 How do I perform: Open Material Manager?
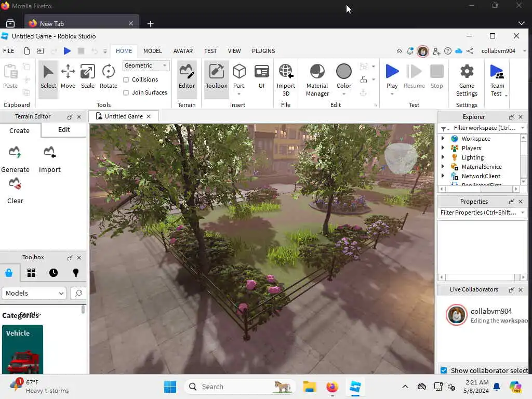(x=317, y=80)
